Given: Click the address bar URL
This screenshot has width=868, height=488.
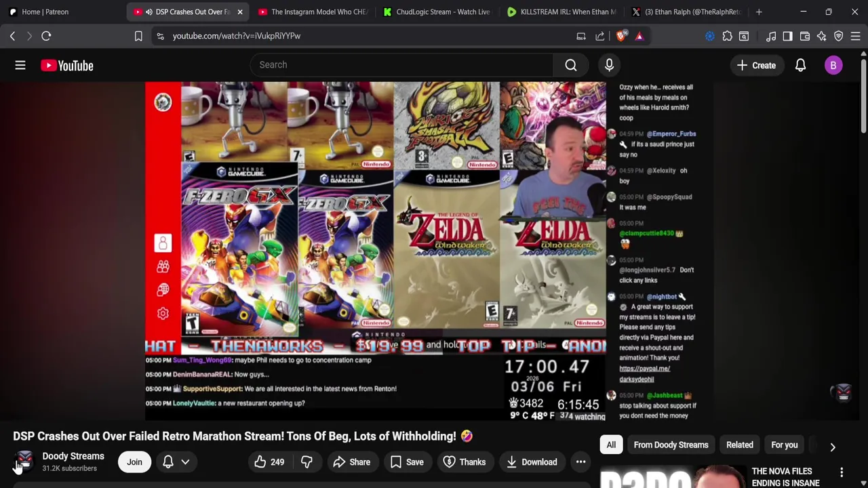Looking at the screenshot, I should click(x=237, y=36).
